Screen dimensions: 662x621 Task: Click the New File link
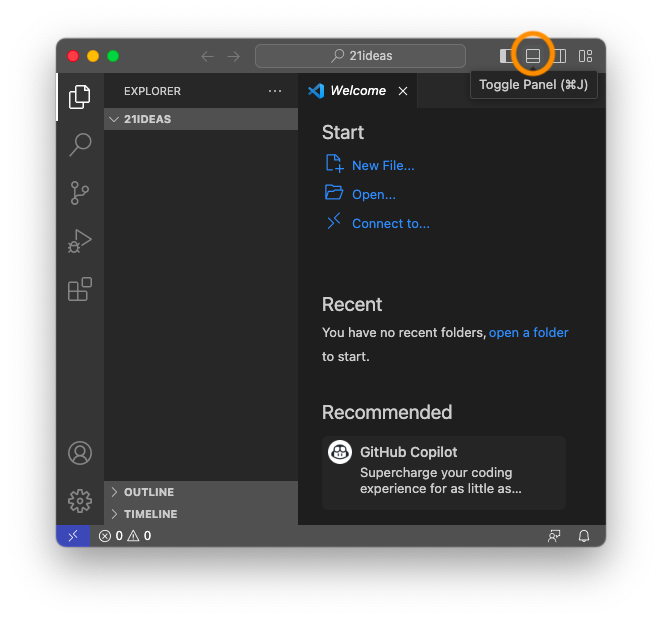click(382, 166)
